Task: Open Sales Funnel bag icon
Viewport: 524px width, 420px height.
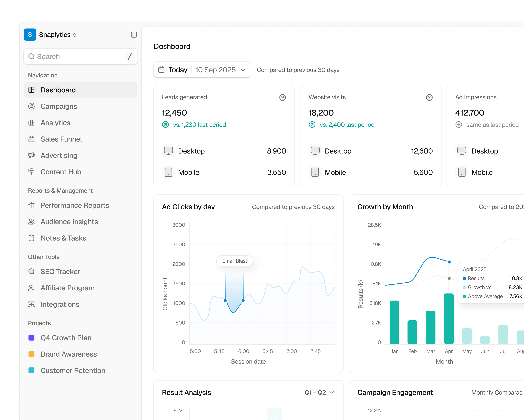Action: [32, 139]
